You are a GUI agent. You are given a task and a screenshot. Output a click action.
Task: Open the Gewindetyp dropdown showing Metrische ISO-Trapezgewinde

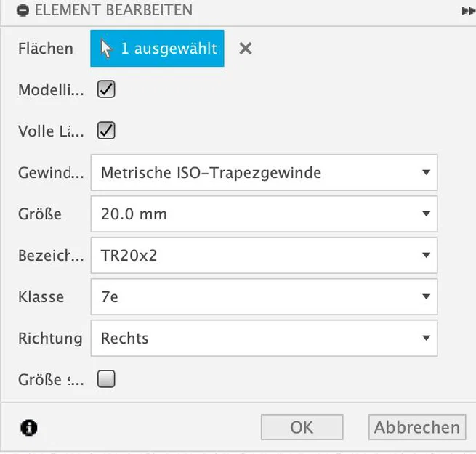[264, 172]
